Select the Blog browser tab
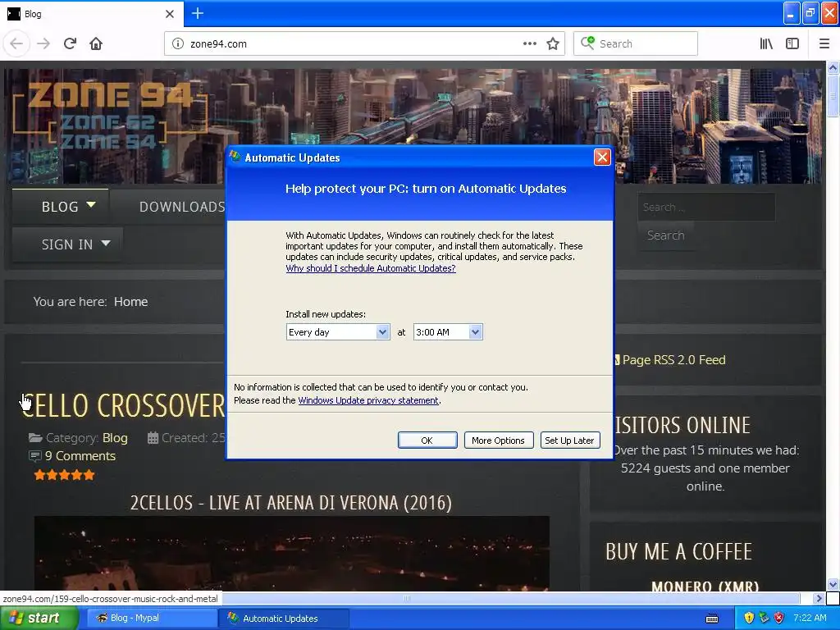 [91, 13]
